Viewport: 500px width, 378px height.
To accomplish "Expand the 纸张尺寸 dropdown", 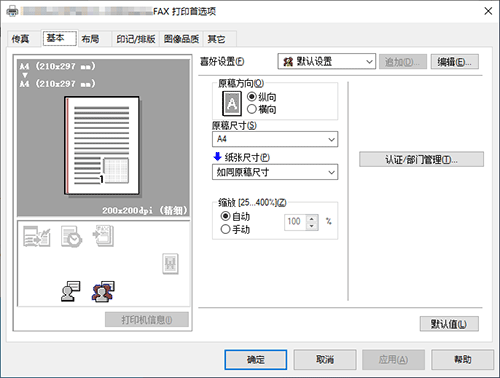I will 275,172.
